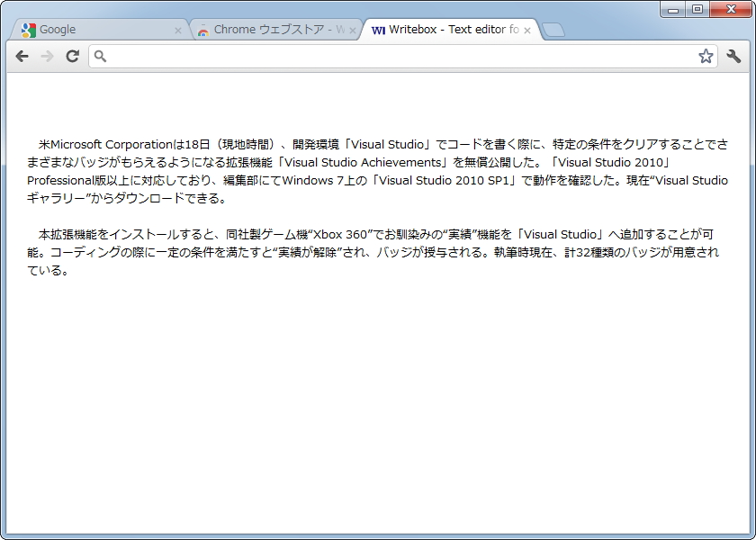Click the text '計32種類のバッジが用意され'

(x=642, y=252)
